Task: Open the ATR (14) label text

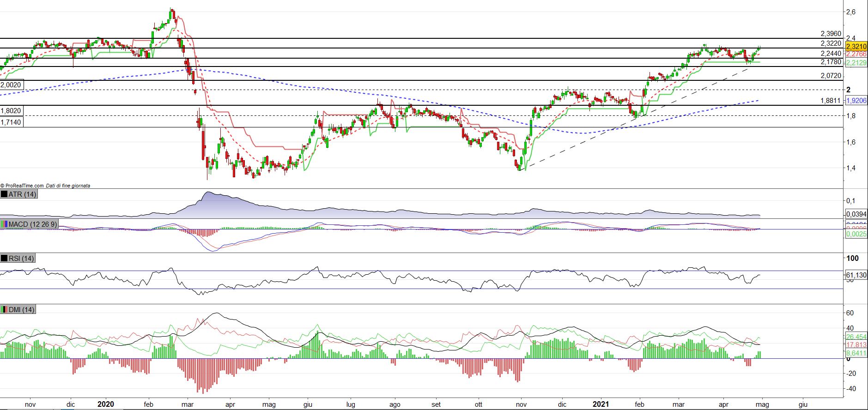Action: [22, 194]
